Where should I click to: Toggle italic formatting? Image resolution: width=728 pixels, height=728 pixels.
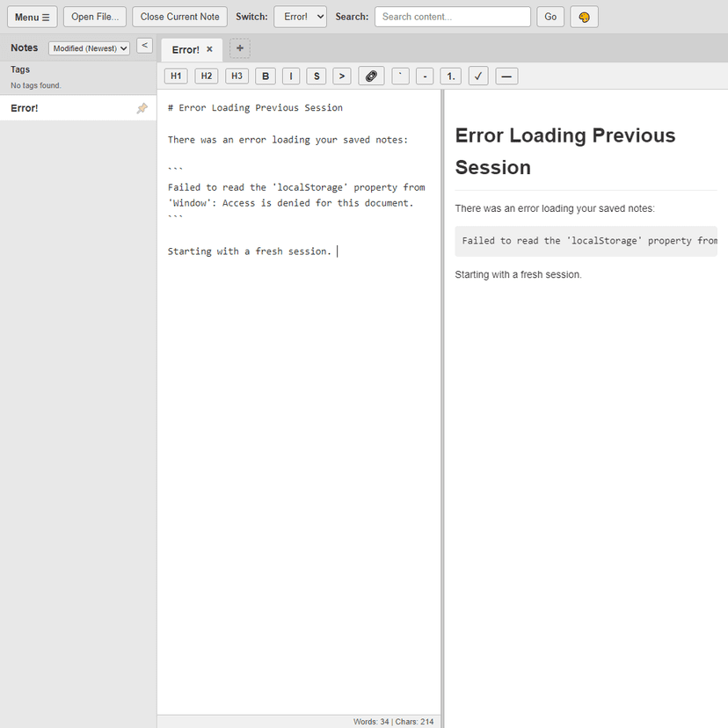[290, 76]
